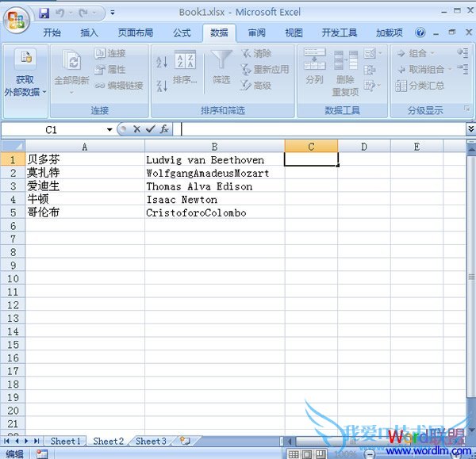Select the row 3 header
476x459 pixels.
coord(13,186)
